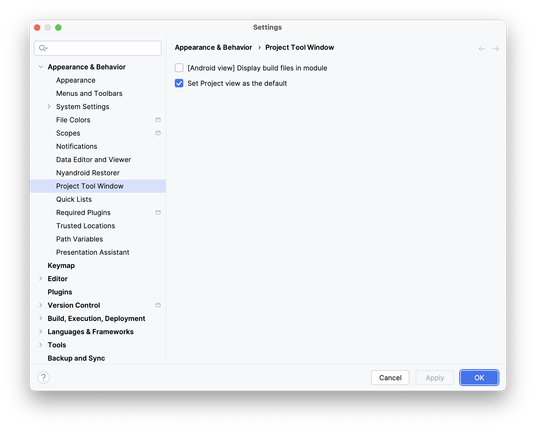
Task: Expand the Editor settings group
Action: point(41,279)
